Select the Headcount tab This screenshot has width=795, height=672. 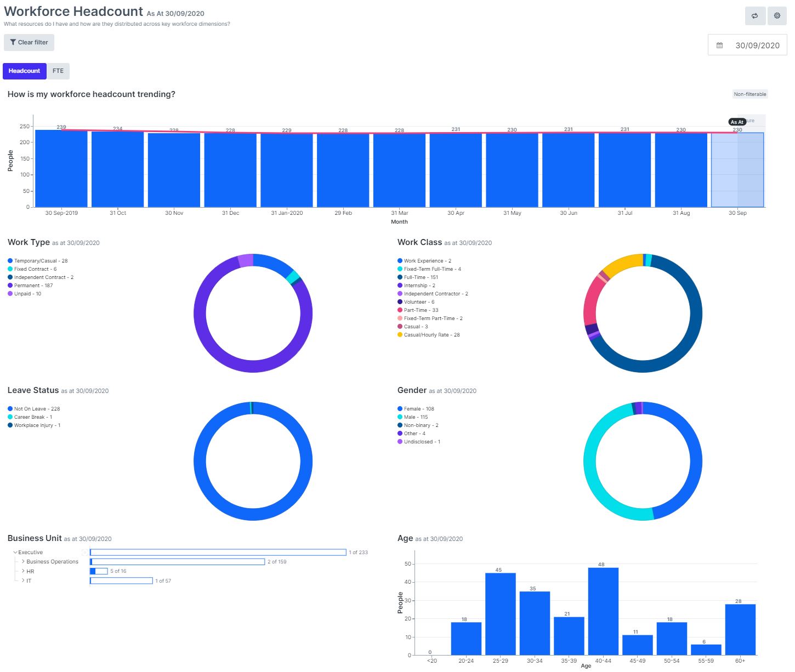(x=24, y=71)
